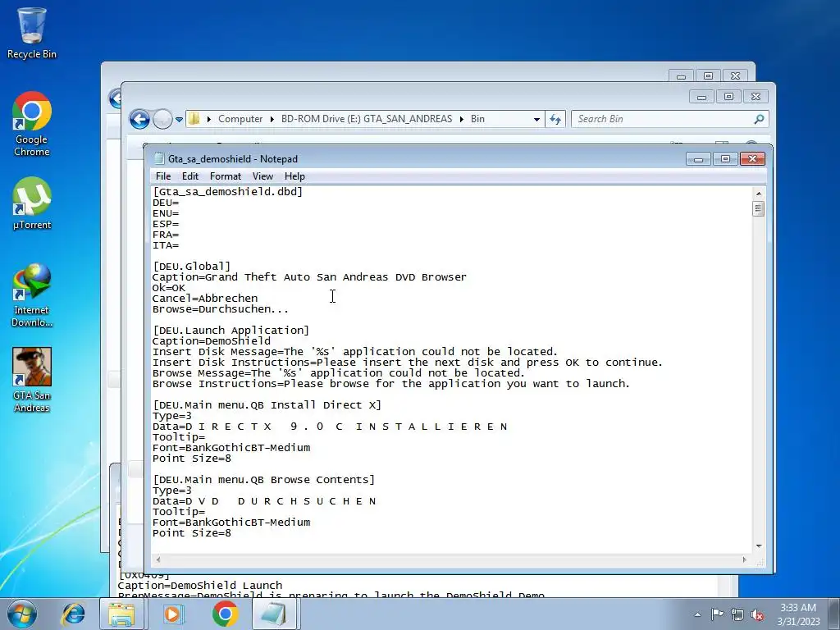Open Internet Explorer from the taskbar

coord(73,614)
